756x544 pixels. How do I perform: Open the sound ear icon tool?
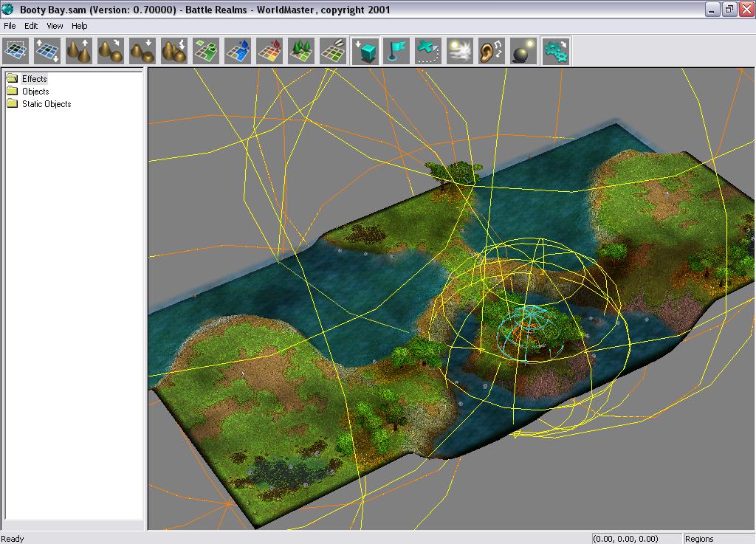click(x=492, y=51)
